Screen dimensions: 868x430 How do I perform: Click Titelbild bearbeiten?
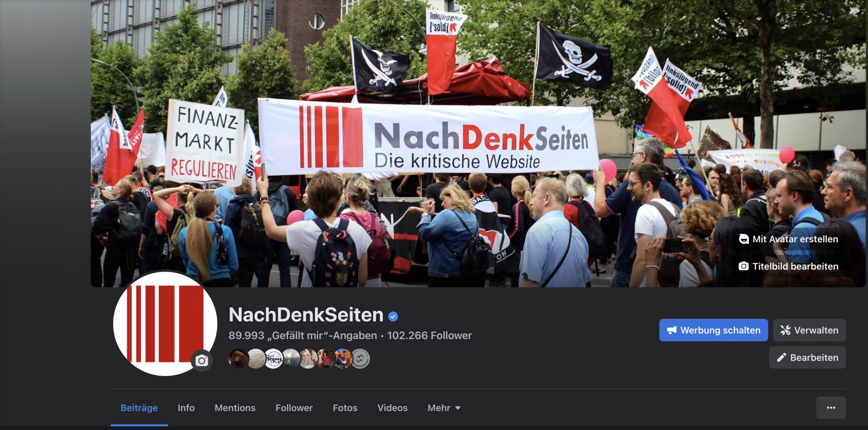click(788, 266)
